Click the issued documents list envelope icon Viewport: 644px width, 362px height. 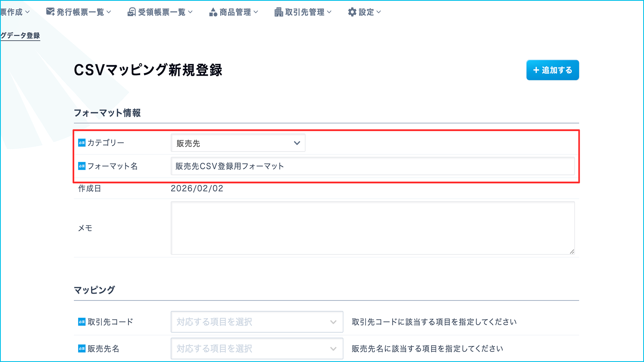pos(50,12)
